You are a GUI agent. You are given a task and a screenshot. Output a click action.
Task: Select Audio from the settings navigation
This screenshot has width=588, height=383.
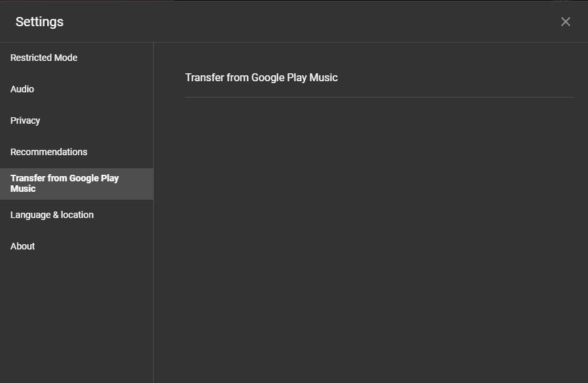point(22,89)
